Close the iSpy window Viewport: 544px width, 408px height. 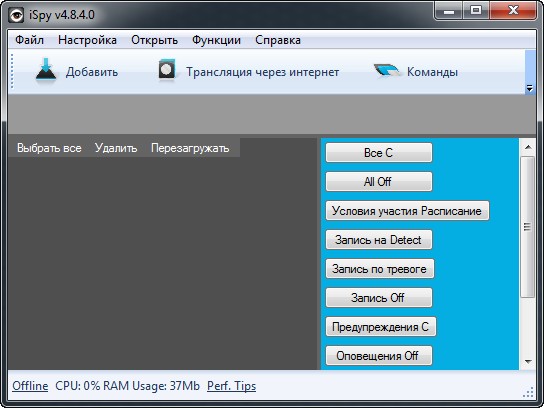point(513,11)
